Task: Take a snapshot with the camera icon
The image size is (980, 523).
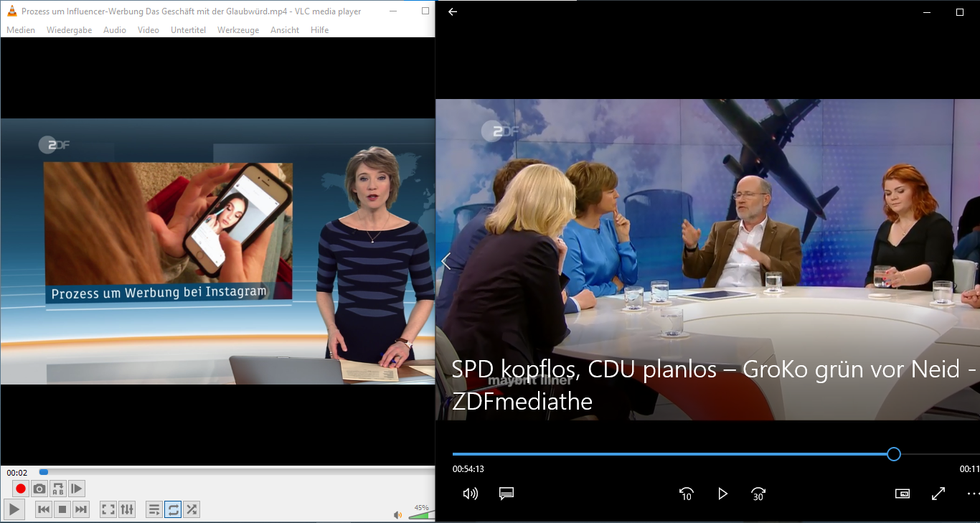Action: (x=39, y=489)
